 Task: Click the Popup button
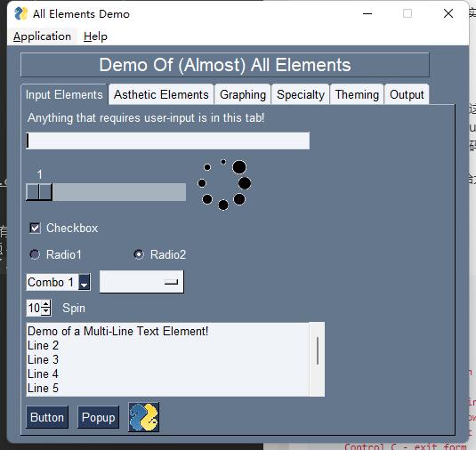(98, 417)
